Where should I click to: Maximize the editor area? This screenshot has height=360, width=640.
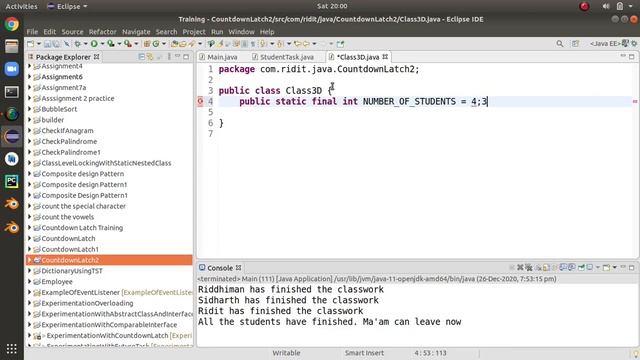[x=631, y=56]
